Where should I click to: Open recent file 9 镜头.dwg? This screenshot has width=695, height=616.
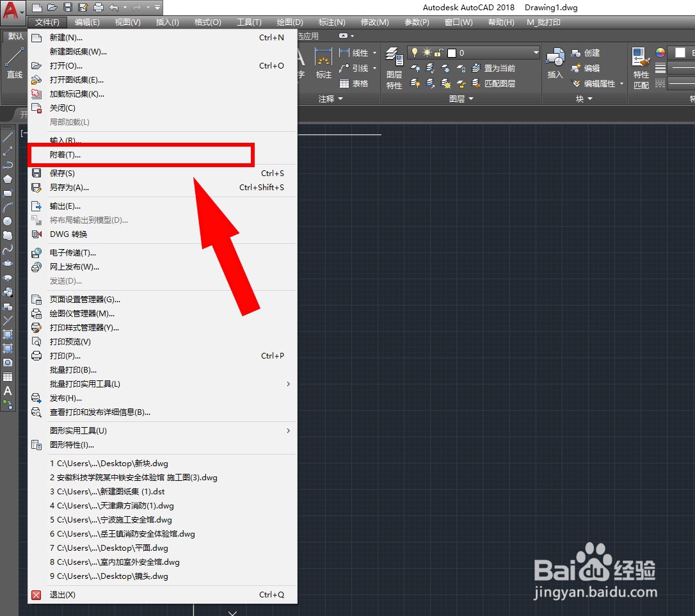pos(163,576)
